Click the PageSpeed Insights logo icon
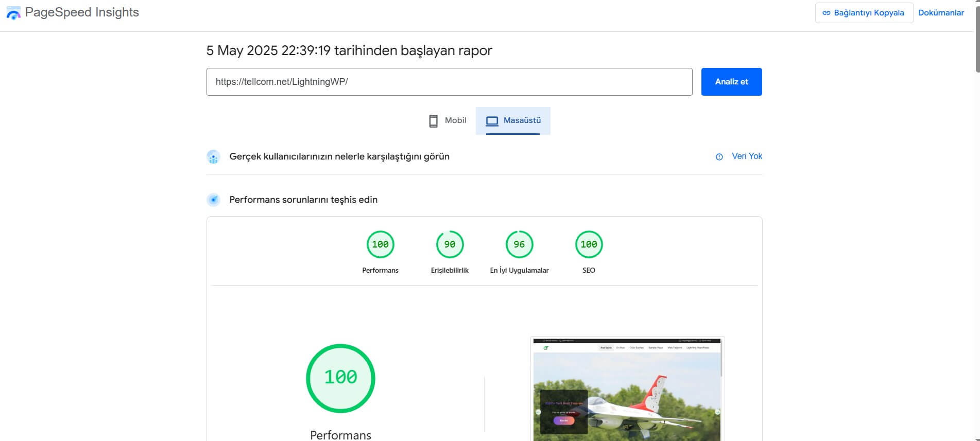Screen dimensions: 980x441 [x=13, y=13]
